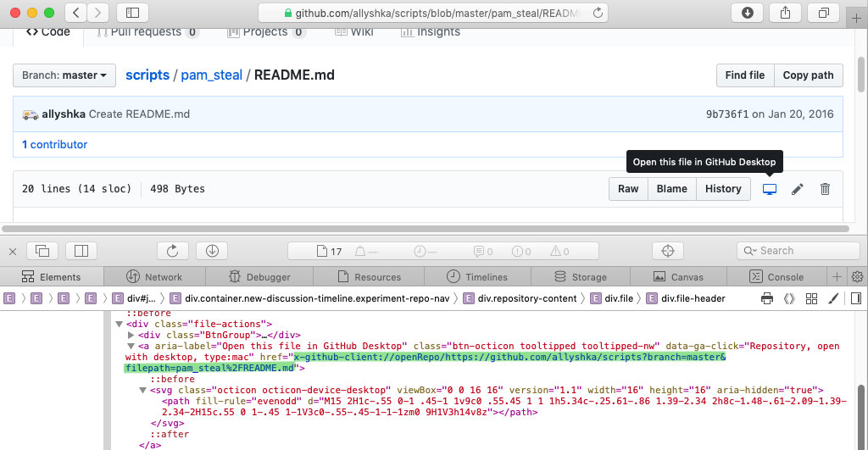
Task: Switch to the Network tab
Action: click(x=153, y=277)
